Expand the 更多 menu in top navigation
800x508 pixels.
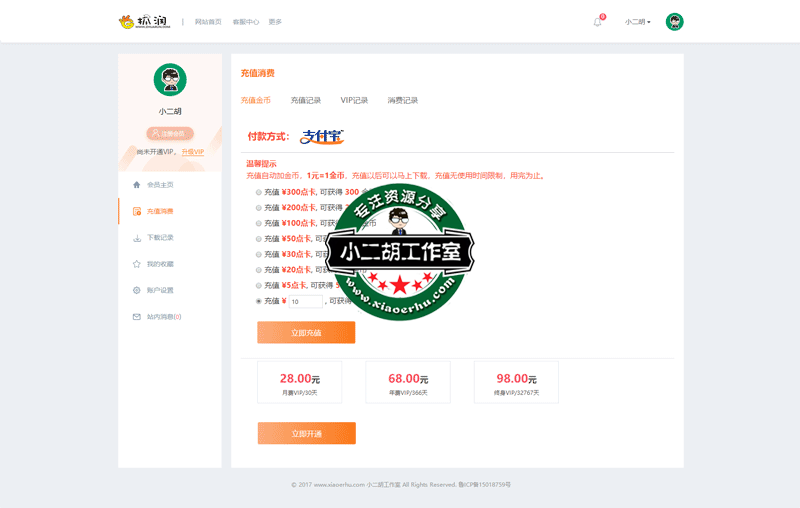275,22
